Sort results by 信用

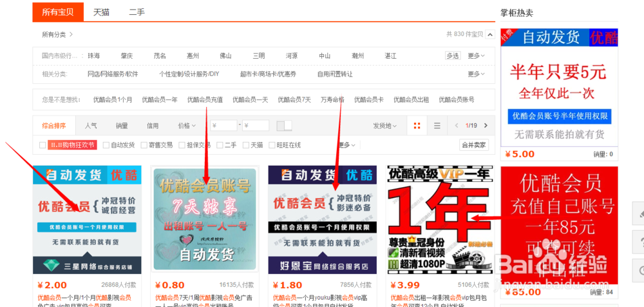click(x=153, y=126)
